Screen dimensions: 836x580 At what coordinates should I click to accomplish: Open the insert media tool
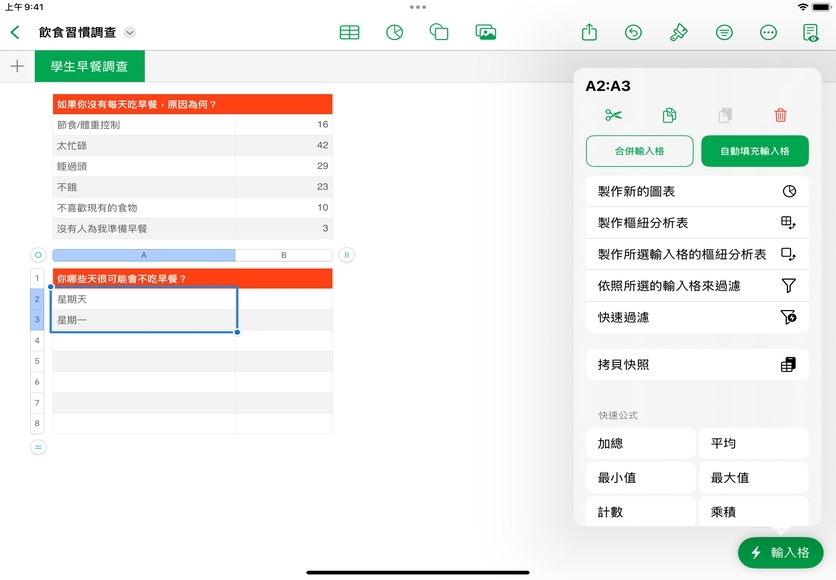click(x=486, y=32)
